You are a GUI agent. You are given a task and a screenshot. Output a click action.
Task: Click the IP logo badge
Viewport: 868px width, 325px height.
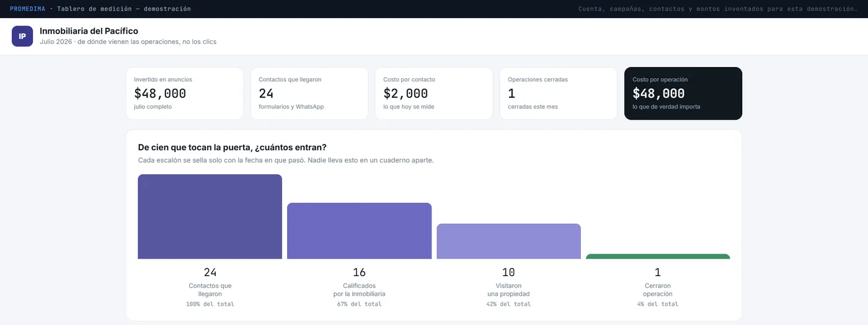click(22, 36)
